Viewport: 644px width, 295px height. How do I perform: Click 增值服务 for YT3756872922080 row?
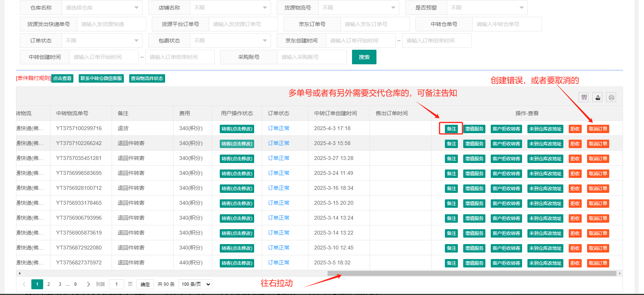pyautogui.click(x=474, y=248)
